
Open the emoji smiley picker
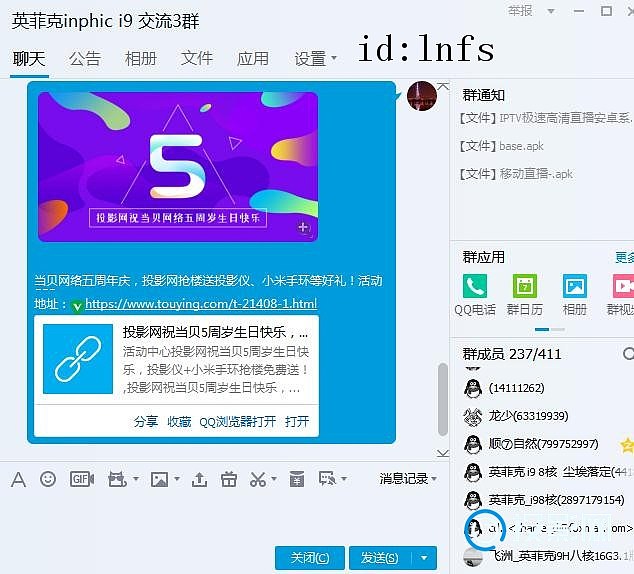[x=48, y=479]
